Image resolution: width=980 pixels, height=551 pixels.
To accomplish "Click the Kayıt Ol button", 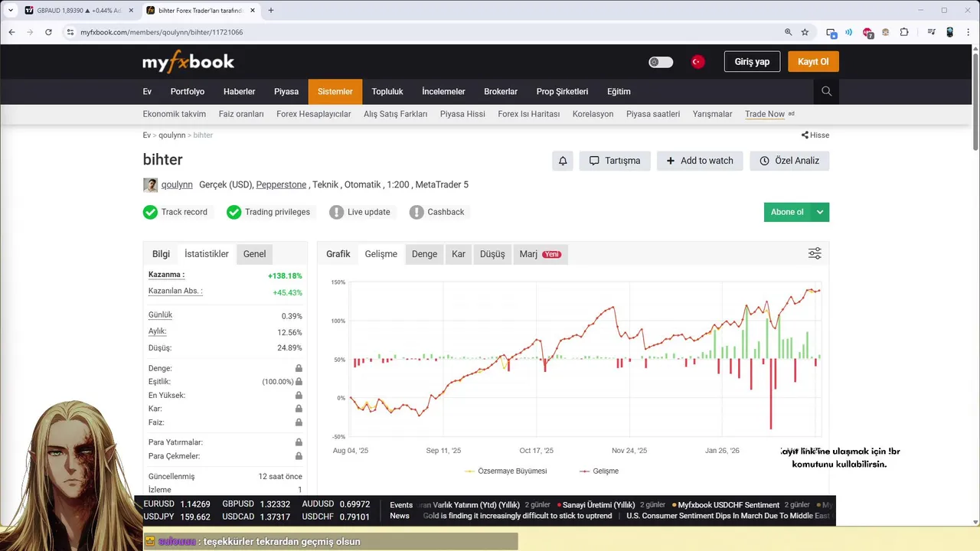I will click(x=813, y=62).
